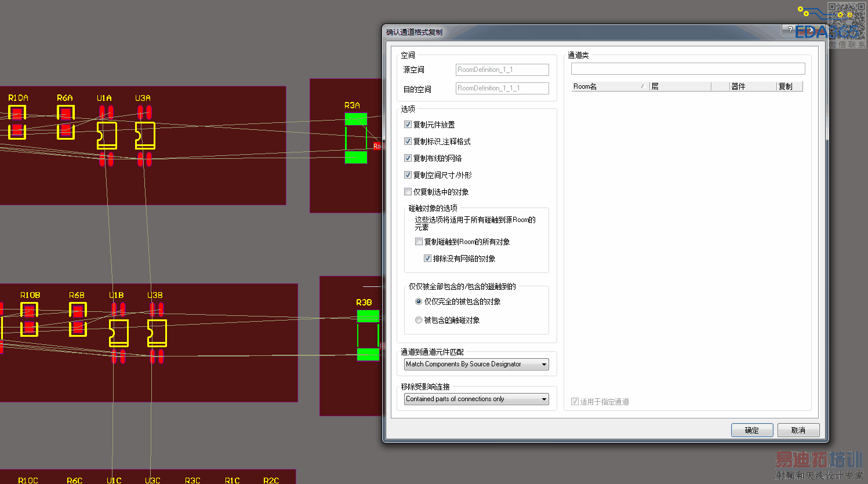Click the help question mark in the dialog title bar
868x484 pixels.
point(790,30)
